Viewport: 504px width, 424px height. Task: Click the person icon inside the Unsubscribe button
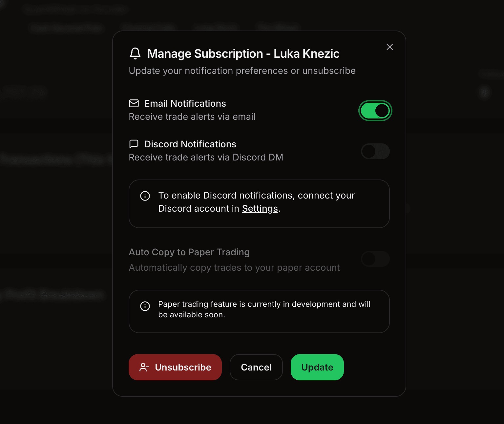[x=143, y=367]
